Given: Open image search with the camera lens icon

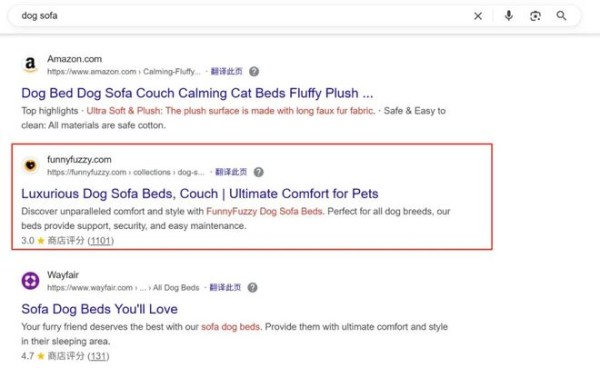Looking at the screenshot, I should 535,16.
